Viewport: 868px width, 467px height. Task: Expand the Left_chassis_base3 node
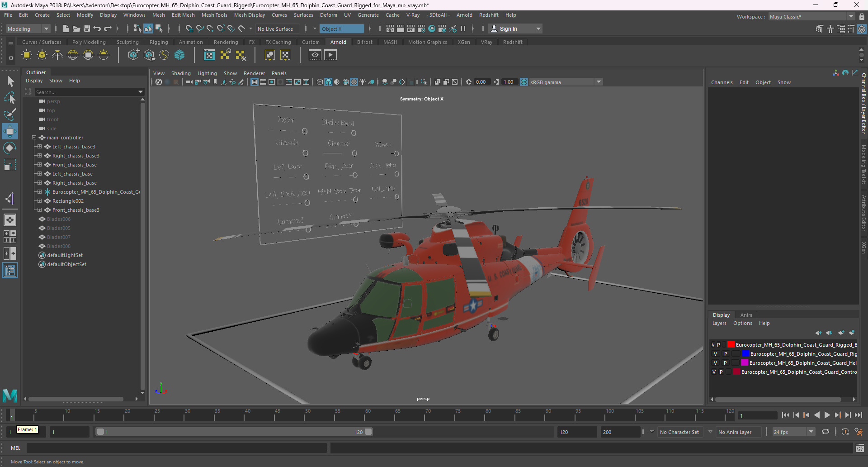[x=39, y=147]
